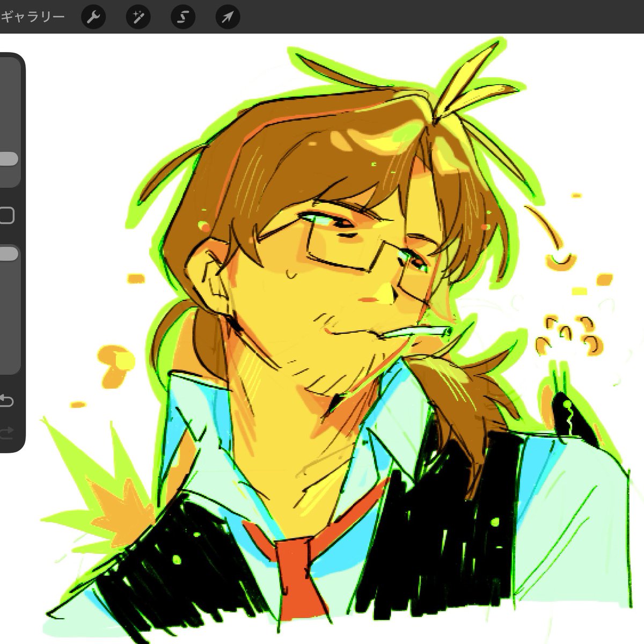Select the Selection S-shaped tool
The image size is (644, 644).
[183, 17]
